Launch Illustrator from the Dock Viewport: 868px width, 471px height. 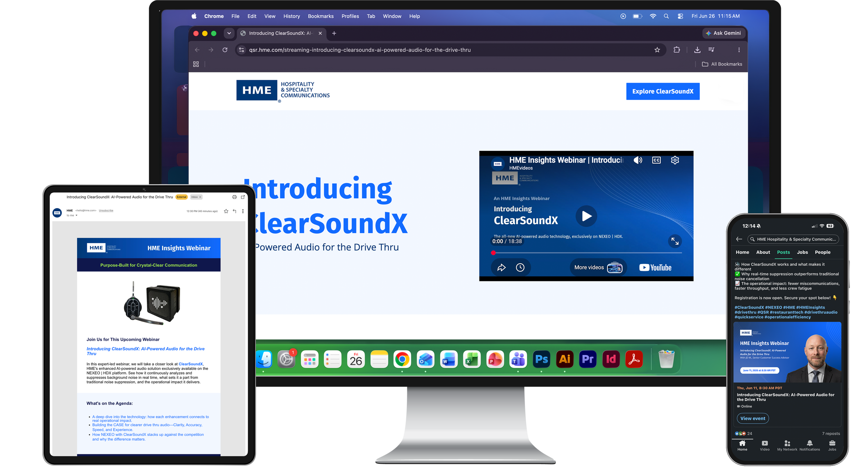point(565,359)
